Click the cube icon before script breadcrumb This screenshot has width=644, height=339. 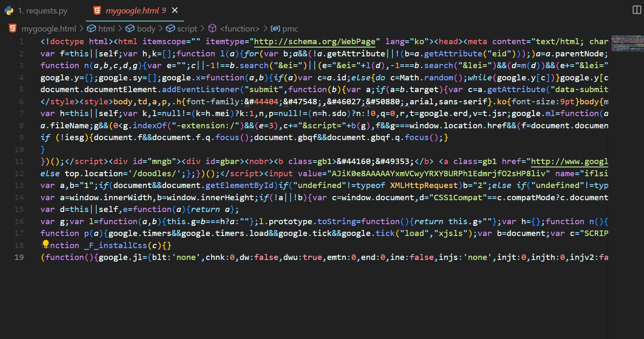click(170, 28)
